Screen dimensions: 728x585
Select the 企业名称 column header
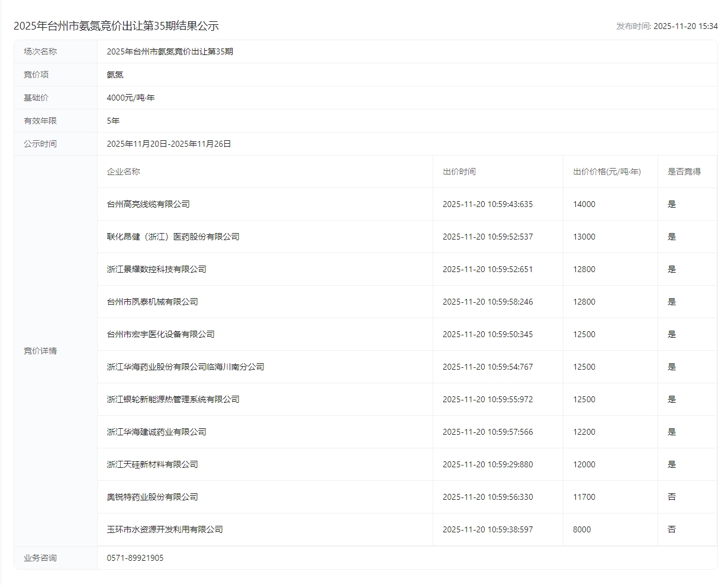(x=123, y=172)
